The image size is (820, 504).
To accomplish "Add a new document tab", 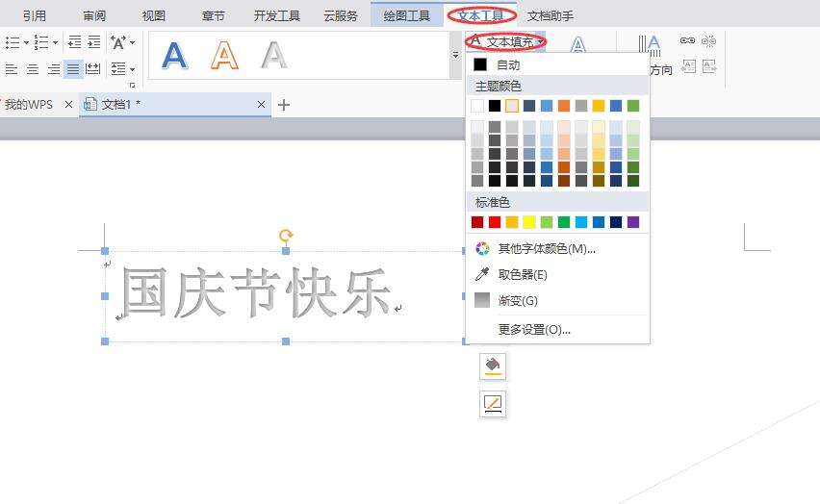I will tap(284, 105).
